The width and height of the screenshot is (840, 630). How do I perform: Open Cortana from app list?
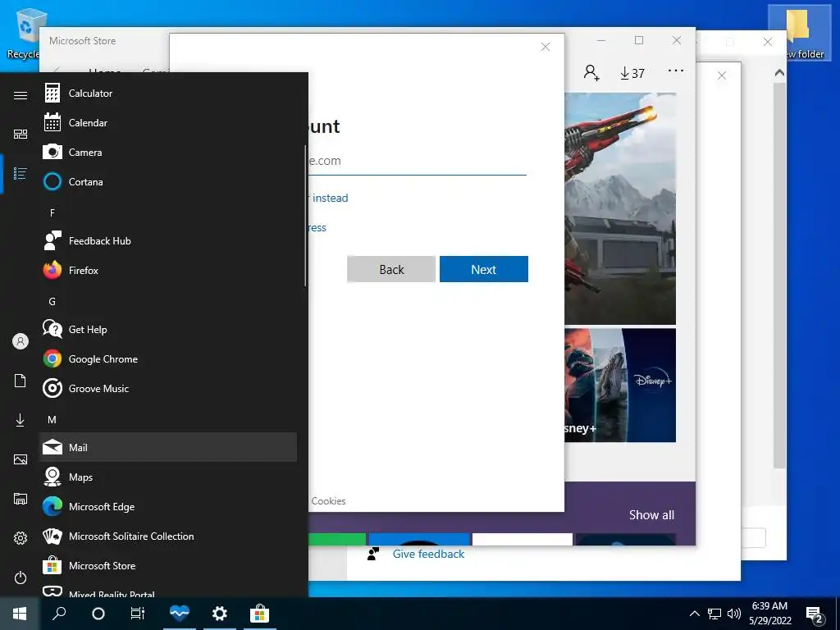pyautogui.click(x=167, y=181)
